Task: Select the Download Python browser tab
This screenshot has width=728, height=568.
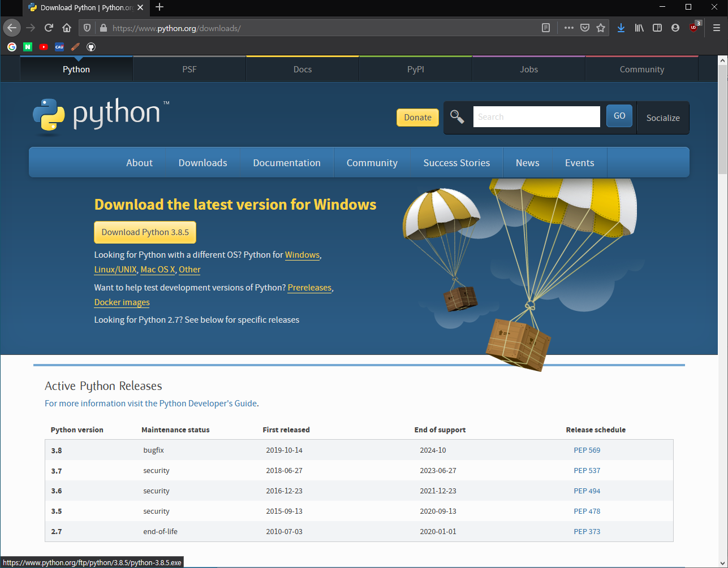Action: (x=85, y=8)
